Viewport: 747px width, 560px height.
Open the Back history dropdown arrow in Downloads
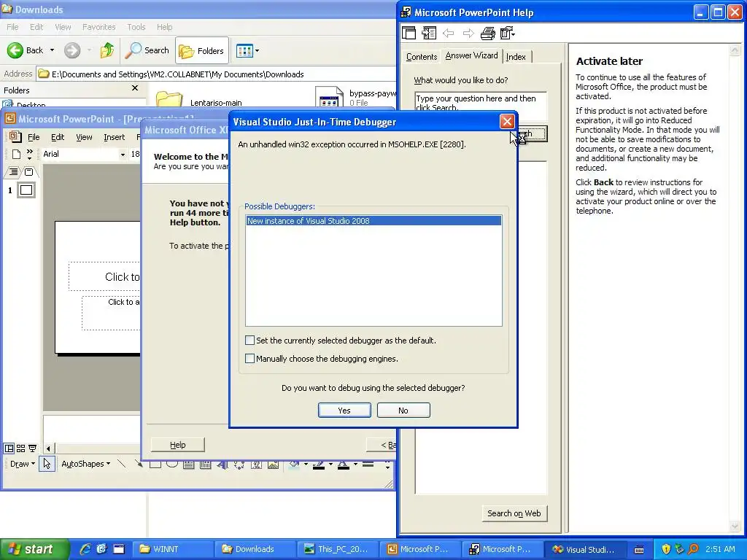click(52, 50)
